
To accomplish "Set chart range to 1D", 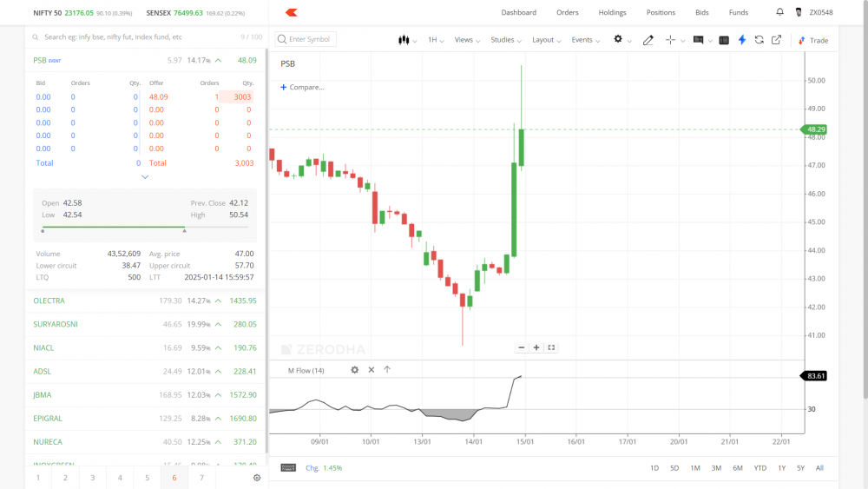I will pos(654,468).
